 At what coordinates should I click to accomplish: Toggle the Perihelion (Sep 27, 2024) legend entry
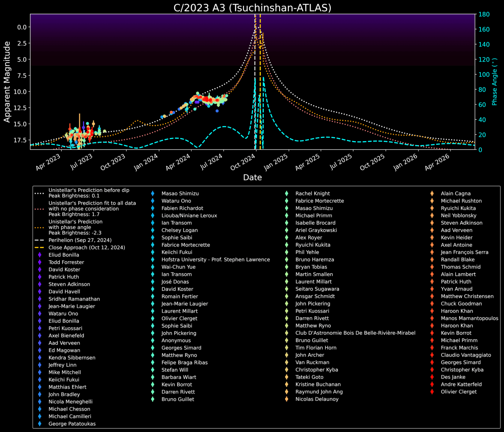[x=80, y=240]
